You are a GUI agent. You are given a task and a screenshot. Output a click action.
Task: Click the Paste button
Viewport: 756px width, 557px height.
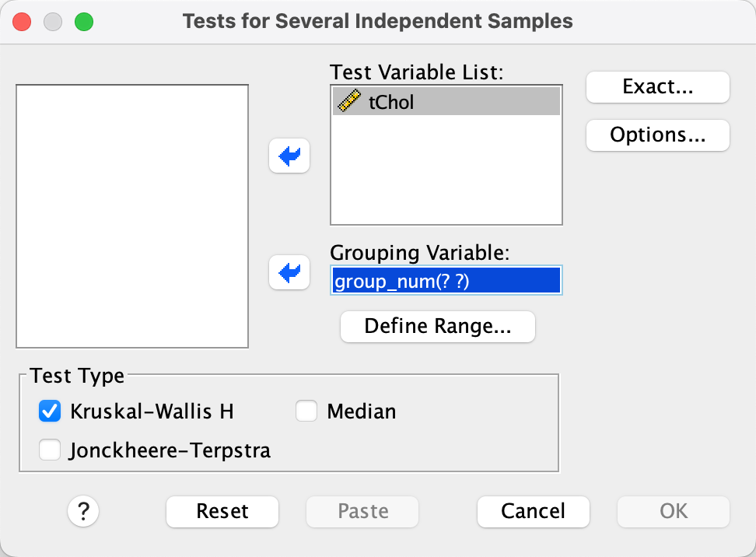362,511
